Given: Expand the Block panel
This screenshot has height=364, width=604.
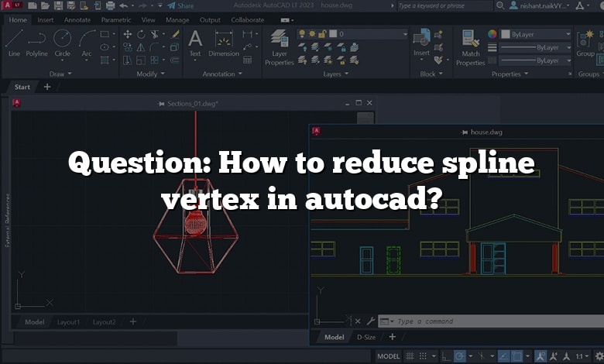Looking at the screenshot, I should coord(431,74).
